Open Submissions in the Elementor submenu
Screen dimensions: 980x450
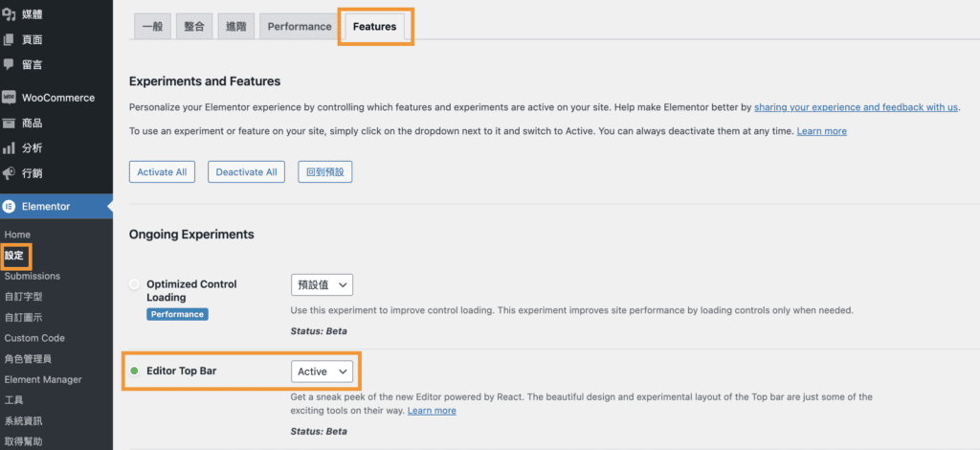pyautogui.click(x=32, y=276)
